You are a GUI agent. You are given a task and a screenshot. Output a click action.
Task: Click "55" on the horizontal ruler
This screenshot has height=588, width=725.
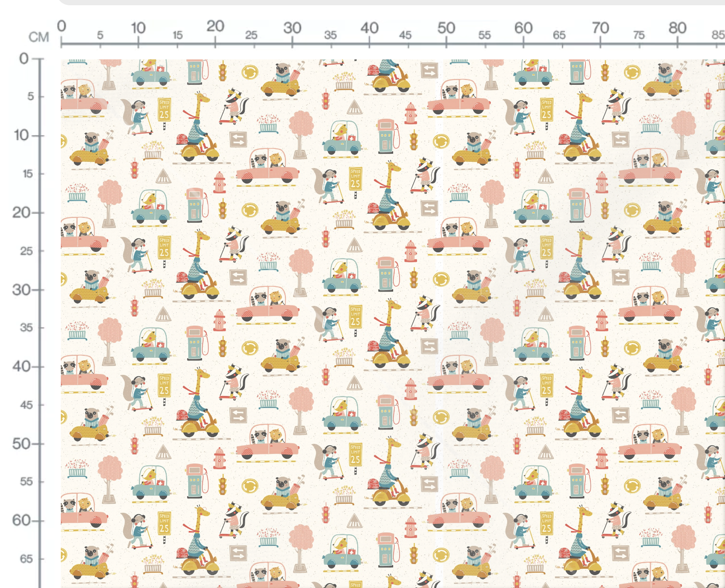tap(485, 35)
